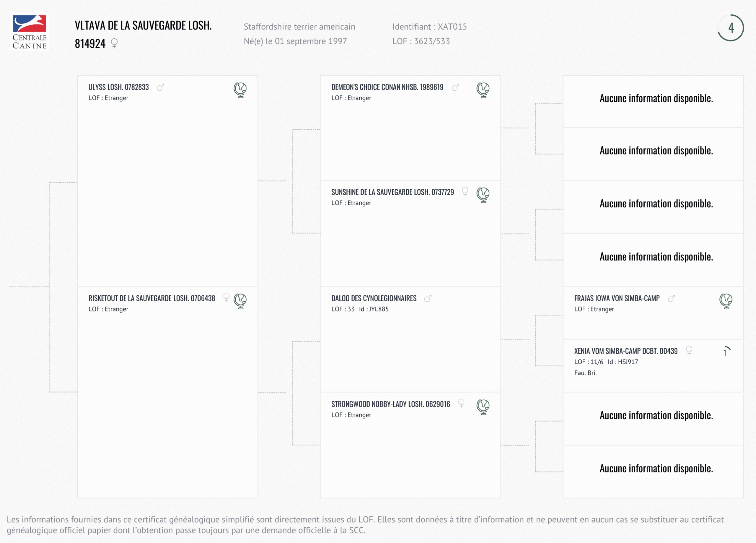Screen dimensions: 756x543
Task: Click female symbol beside title number 814924
Action: 114,43
